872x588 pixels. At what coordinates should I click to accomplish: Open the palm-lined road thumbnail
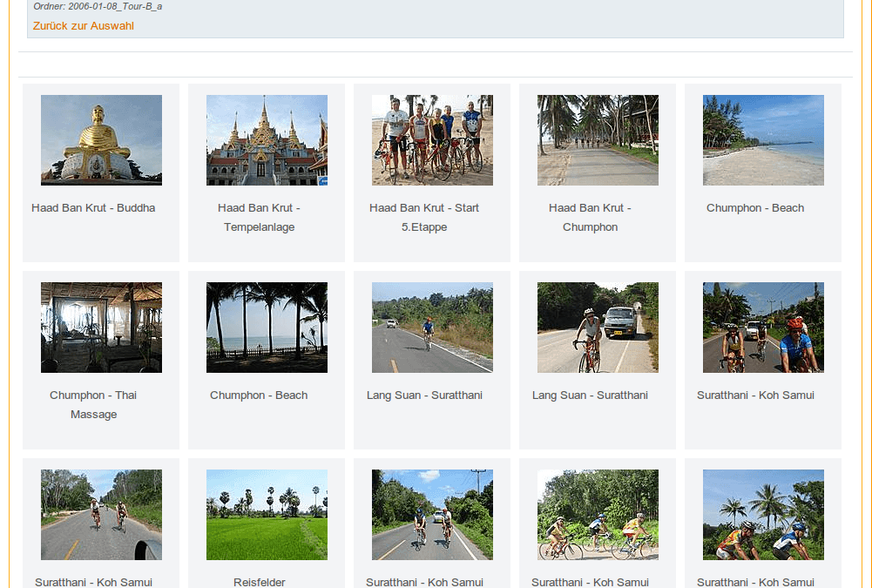(598, 140)
